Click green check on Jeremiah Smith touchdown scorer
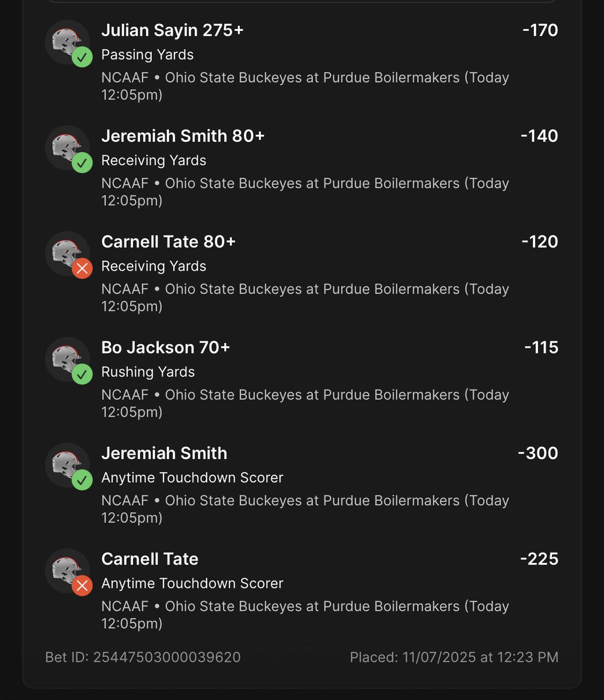Viewport: 604px width, 700px height. tap(82, 480)
